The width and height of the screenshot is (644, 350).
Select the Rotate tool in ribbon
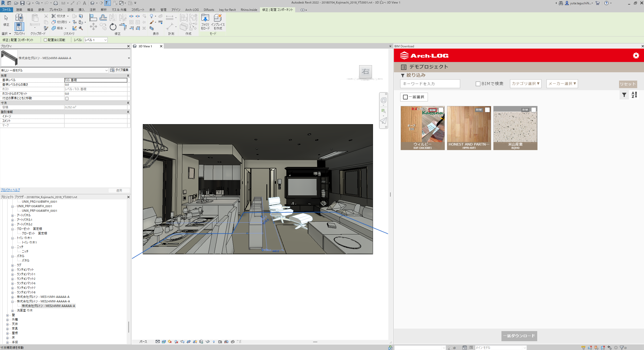click(x=113, y=27)
